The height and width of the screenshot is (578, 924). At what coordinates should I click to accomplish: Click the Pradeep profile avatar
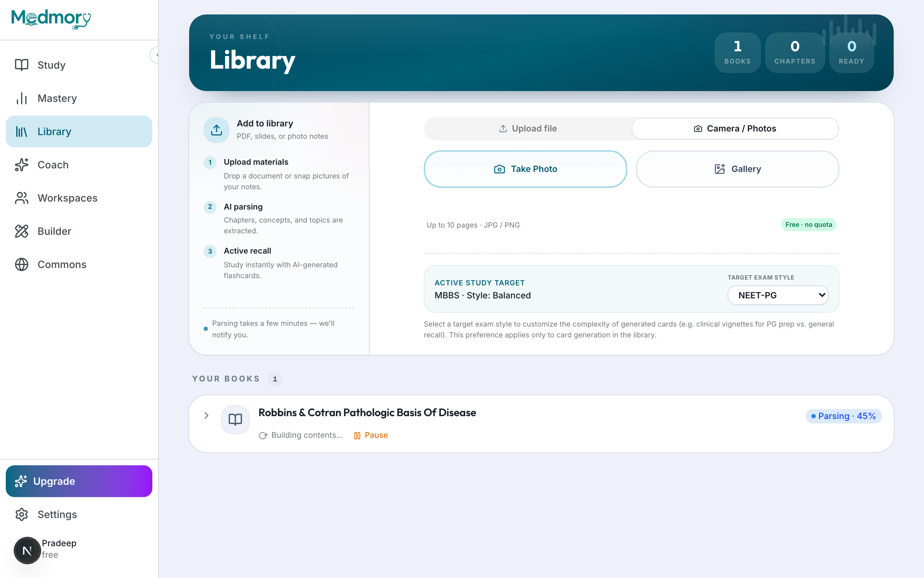coord(27,551)
